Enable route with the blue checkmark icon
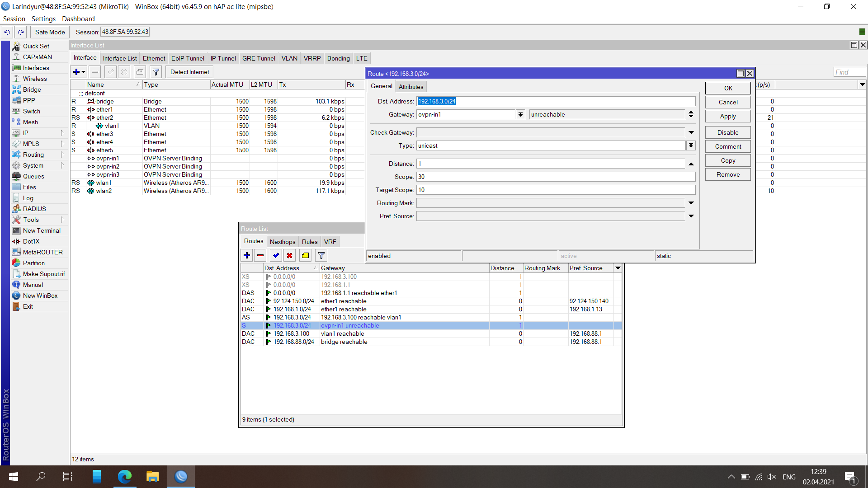 [x=276, y=255]
